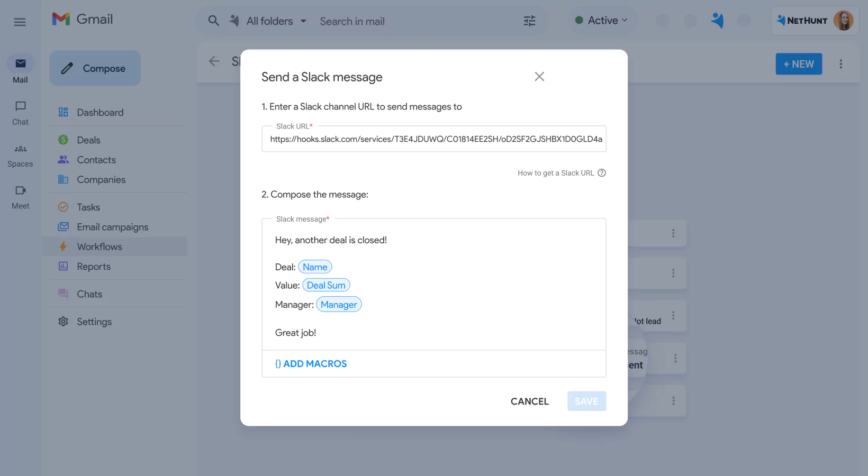This screenshot has width=868, height=476.
Task: Open the Gmail main menu
Action: pyautogui.click(x=20, y=22)
